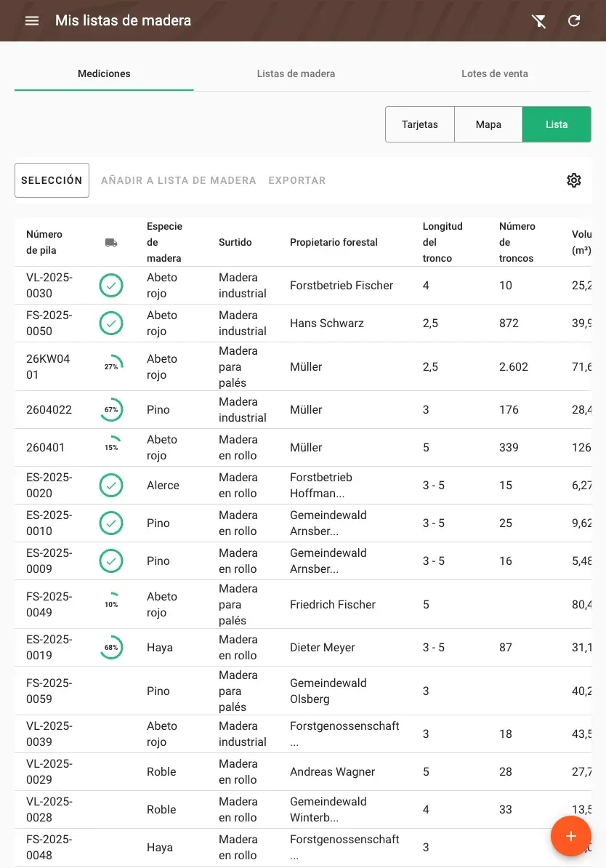Open row FS-2025-0049
This screenshot has height=868, width=606.
pos(303,605)
